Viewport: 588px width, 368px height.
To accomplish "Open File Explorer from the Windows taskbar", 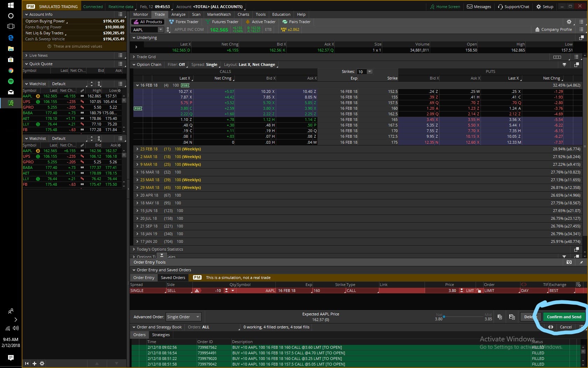I will [11, 49].
